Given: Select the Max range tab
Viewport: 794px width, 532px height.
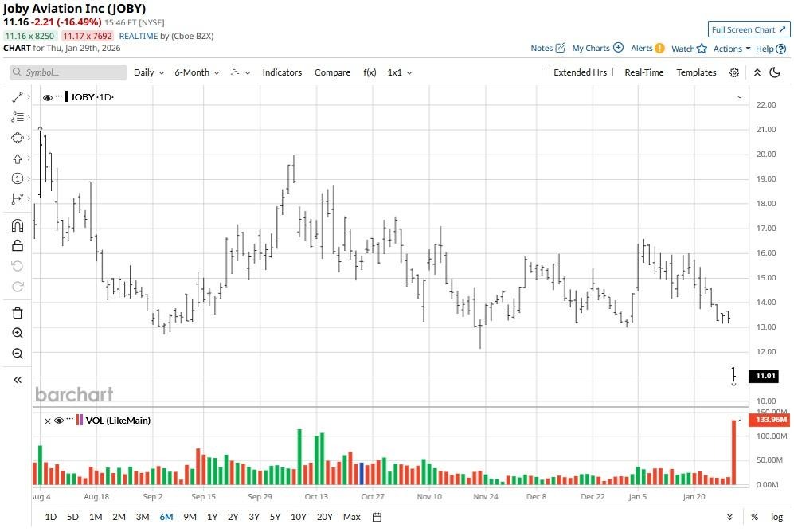Looking at the screenshot, I should 351,517.
